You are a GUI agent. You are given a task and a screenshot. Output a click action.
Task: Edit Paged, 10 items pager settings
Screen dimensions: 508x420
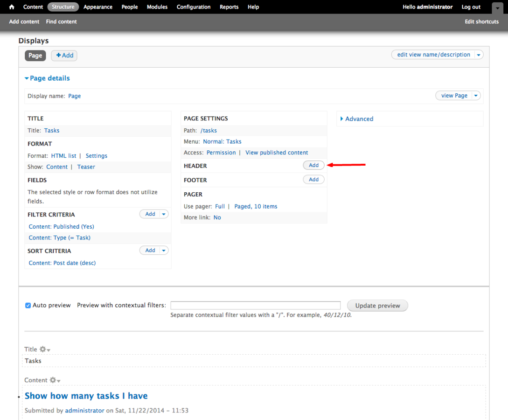click(x=256, y=206)
